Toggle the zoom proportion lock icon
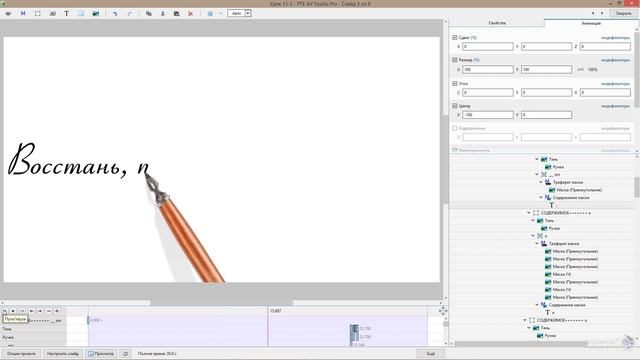 tap(580, 70)
